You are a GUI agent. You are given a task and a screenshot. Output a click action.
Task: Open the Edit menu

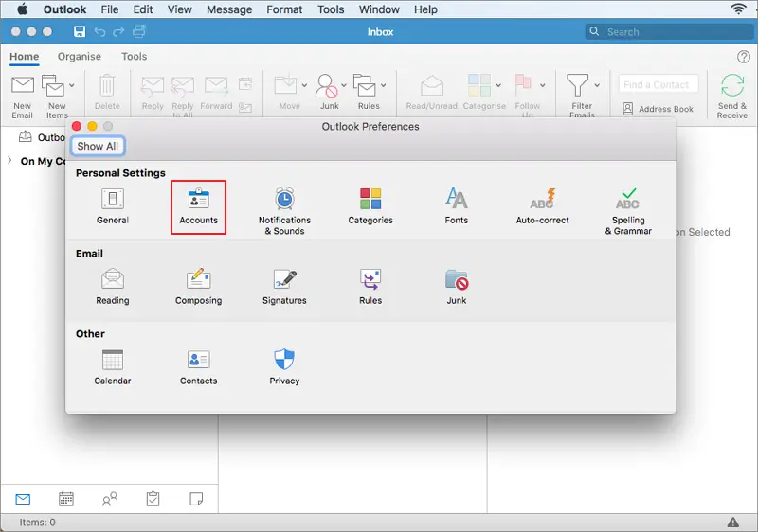[143, 9]
